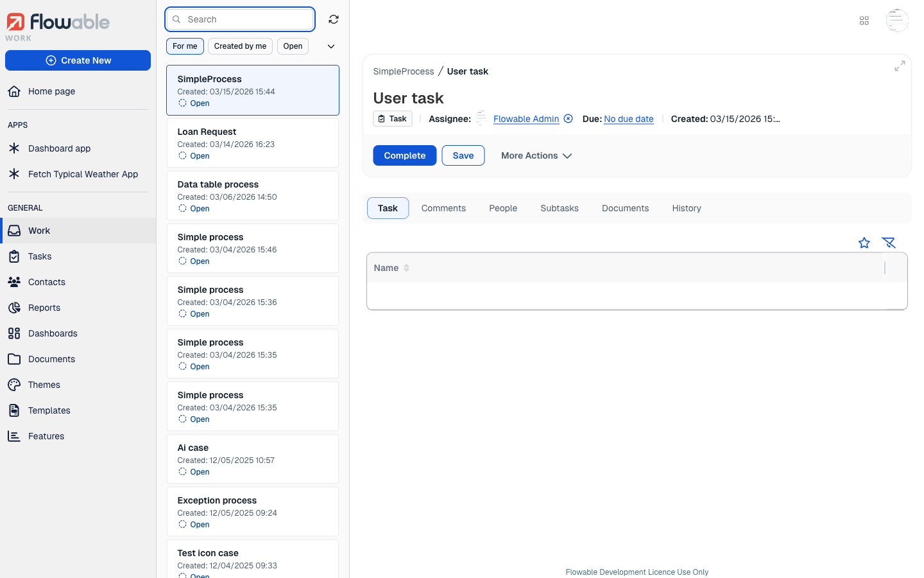The image size is (924, 578).
Task: Star the current task list view
Action: pyautogui.click(x=864, y=243)
